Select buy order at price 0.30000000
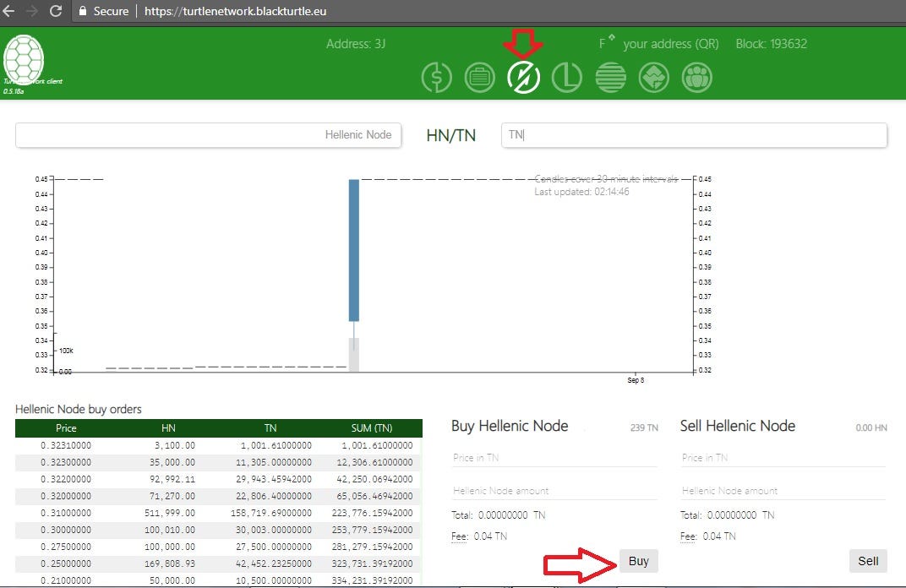906x588 pixels. tap(218, 530)
